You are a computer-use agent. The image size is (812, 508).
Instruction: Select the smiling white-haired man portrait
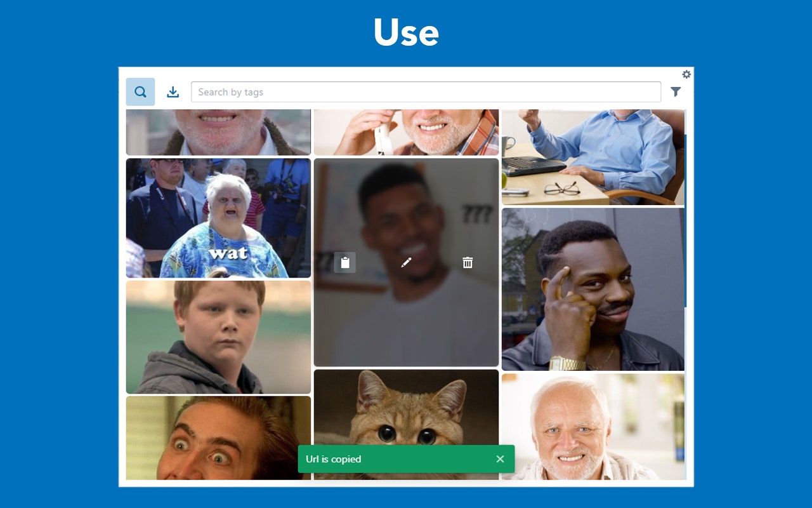pyautogui.click(x=593, y=427)
